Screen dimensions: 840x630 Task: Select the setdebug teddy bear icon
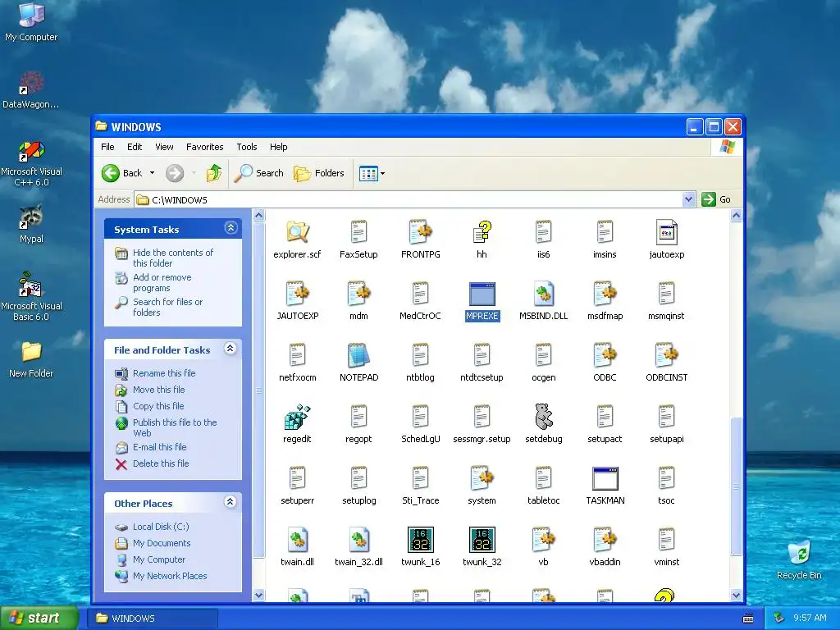[x=543, y=416]
